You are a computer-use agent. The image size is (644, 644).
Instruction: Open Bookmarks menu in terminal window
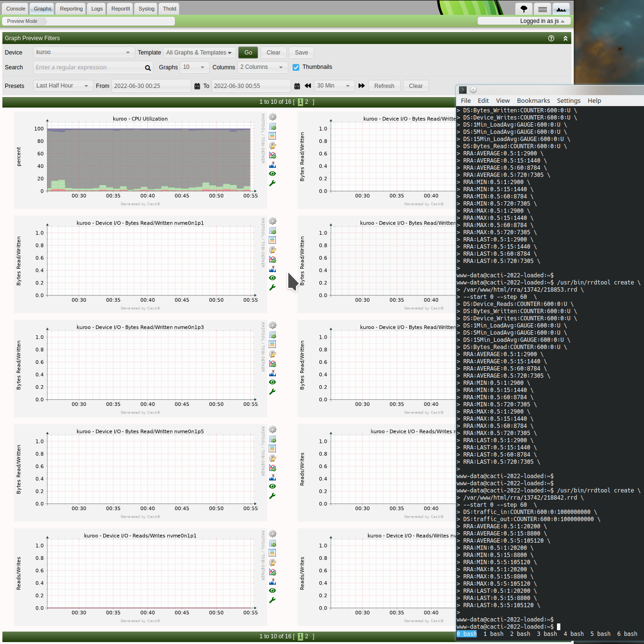[534, 101]
